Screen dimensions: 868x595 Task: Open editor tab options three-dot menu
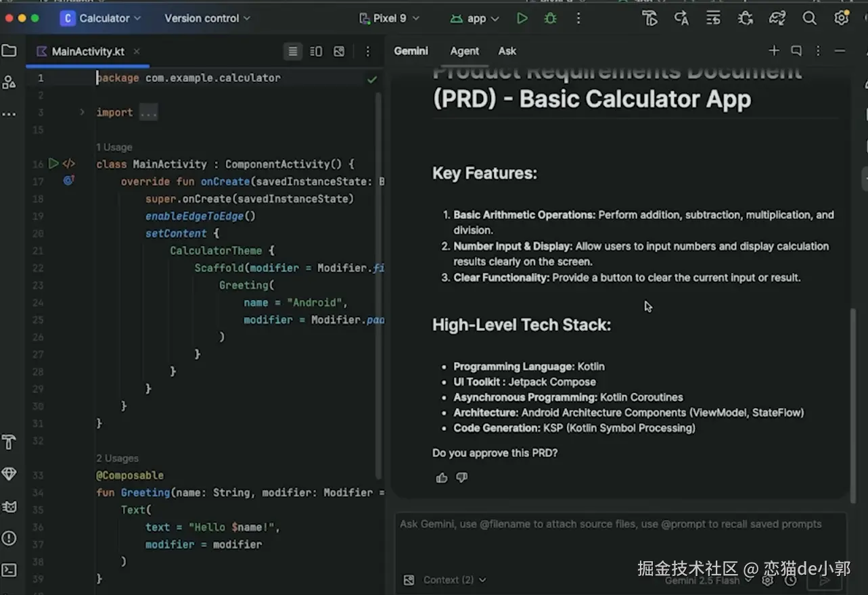(368, 51)
